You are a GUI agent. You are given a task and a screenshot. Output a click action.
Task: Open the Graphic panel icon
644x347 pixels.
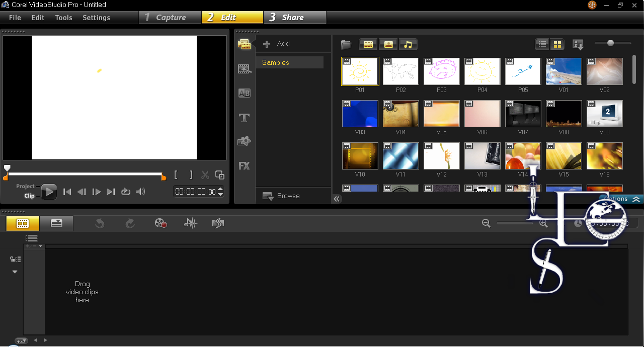[244, 141]
